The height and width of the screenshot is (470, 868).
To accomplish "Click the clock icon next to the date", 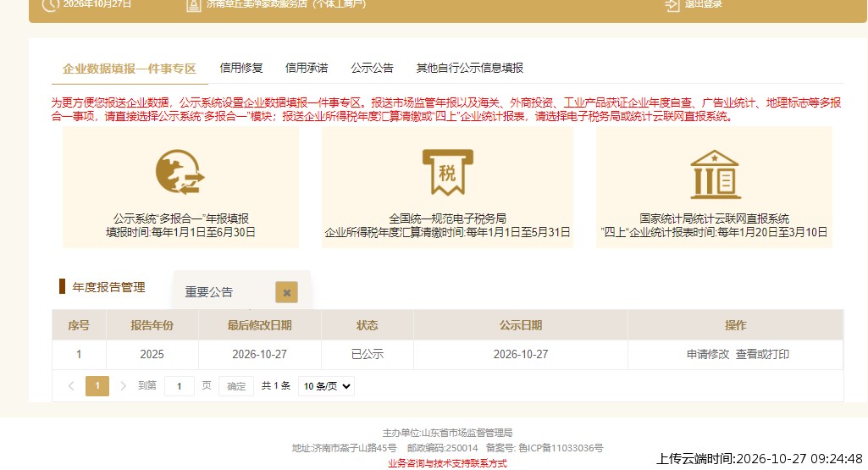I will point(50,5).
